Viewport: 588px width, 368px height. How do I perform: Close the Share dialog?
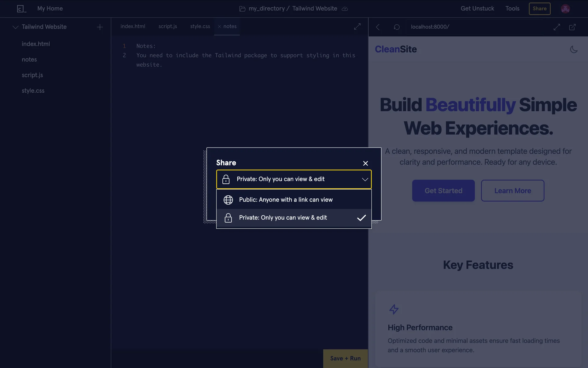click(x=365, y=163)
